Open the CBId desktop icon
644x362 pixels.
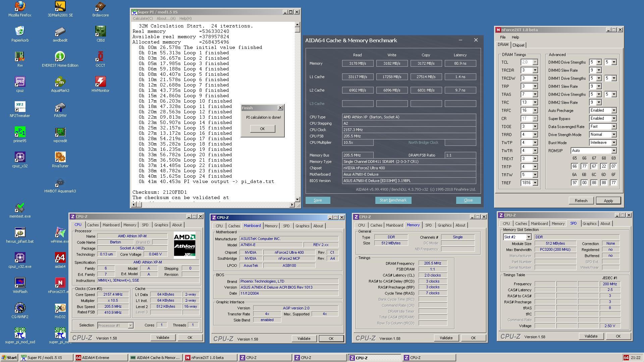point(100,34)
